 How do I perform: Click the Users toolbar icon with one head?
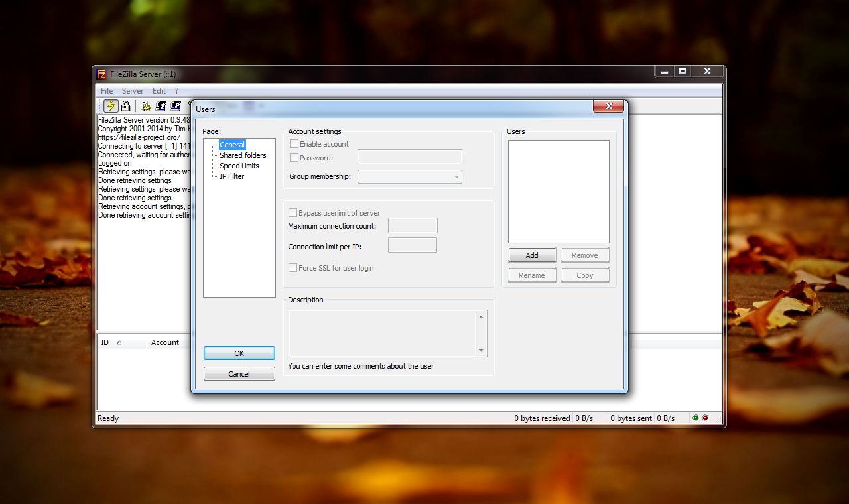tap(161, 106)
